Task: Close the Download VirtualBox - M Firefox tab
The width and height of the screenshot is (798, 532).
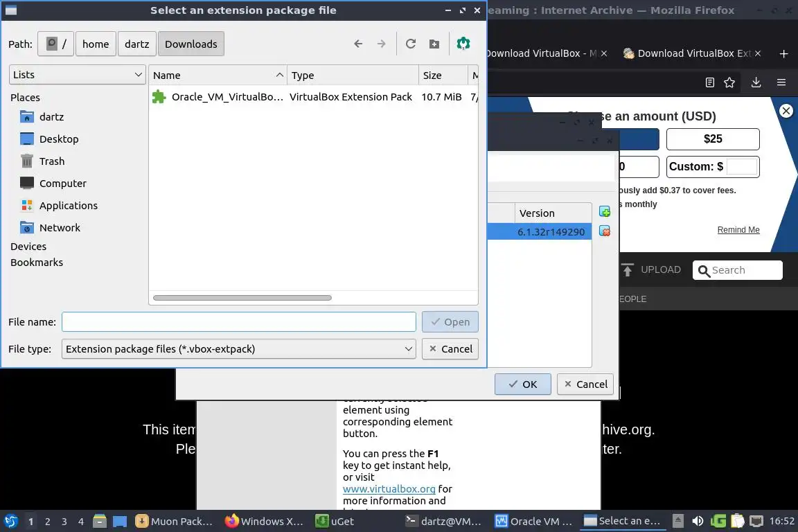Action: pyautogui.click(x=603, y=53)
